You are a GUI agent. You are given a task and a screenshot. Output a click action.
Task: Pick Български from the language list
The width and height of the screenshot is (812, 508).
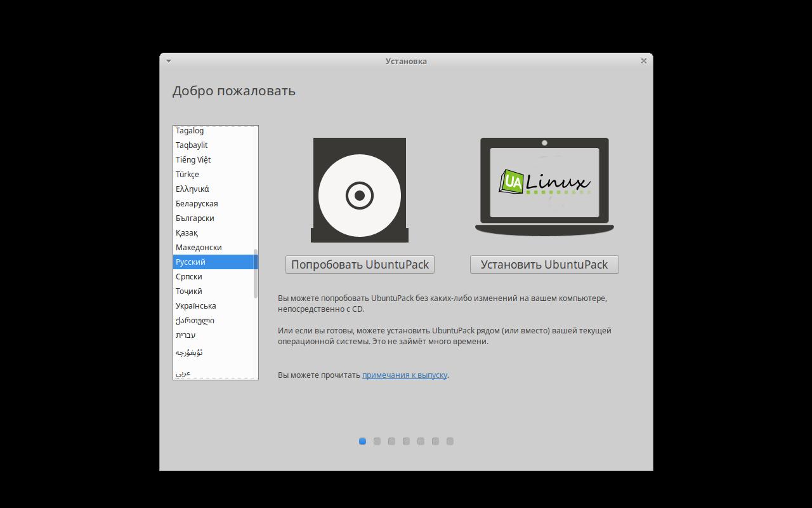point(214,218)
